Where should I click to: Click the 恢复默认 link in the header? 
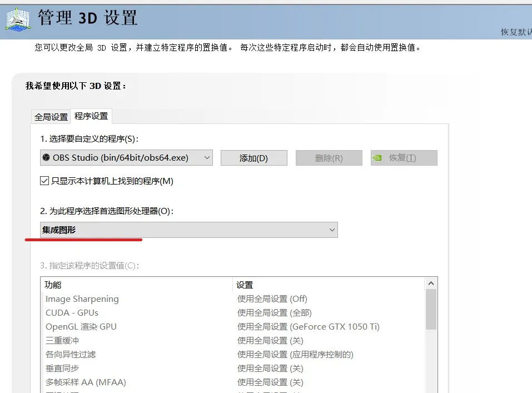click(x=516, y=32)
